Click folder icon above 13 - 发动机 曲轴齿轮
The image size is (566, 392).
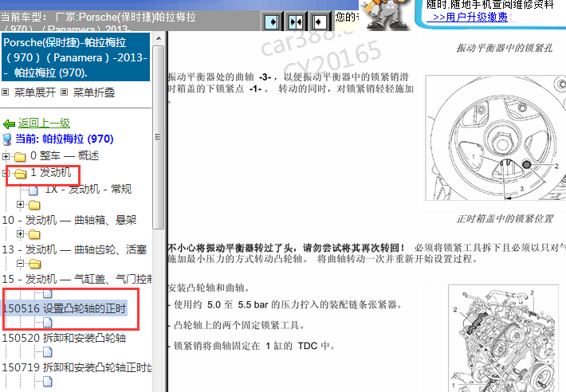pyautogui.click(x=34, y=235)
